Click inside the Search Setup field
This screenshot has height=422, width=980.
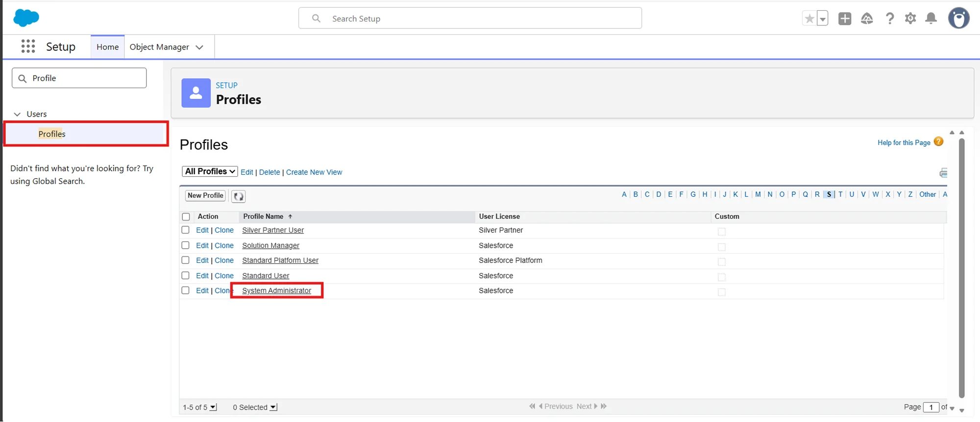[x=470, y=18]
